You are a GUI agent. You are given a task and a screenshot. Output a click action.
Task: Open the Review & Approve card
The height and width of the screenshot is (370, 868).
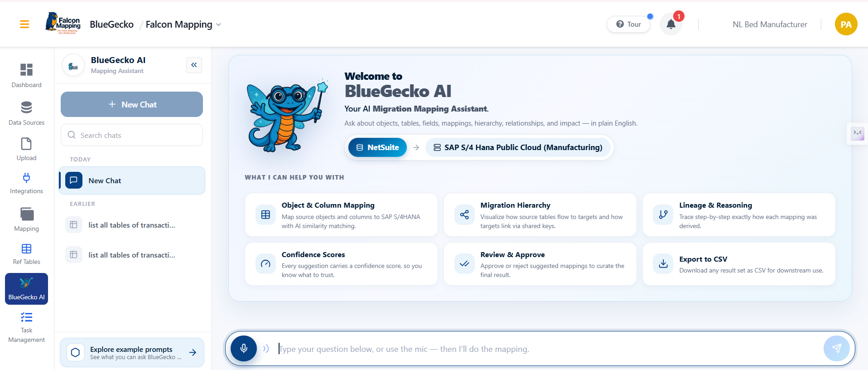[x=540, y=264]
